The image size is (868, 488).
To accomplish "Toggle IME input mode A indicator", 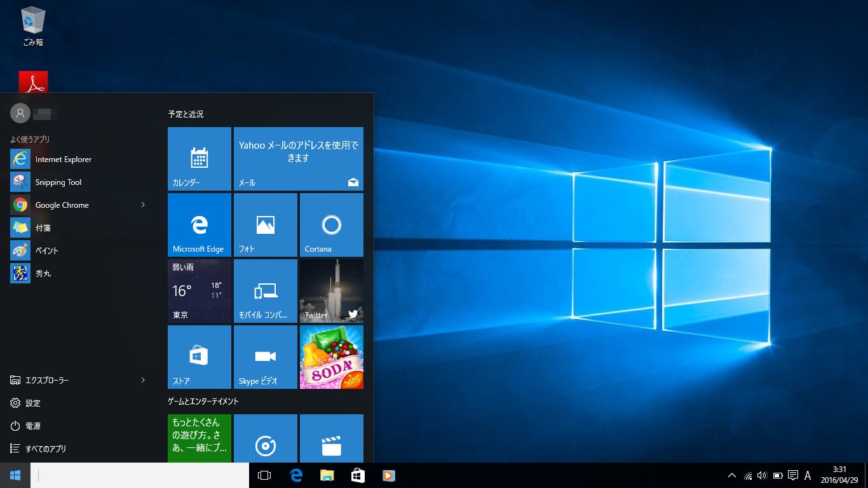I will [x=808, y=475].
